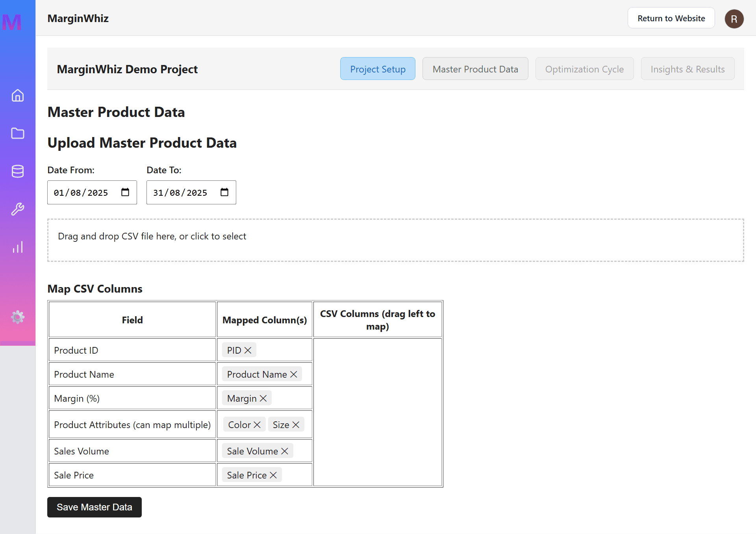Remove the Sale Volume mapping
The width and height of the screenshot is (756, 534).
(285, 451)
